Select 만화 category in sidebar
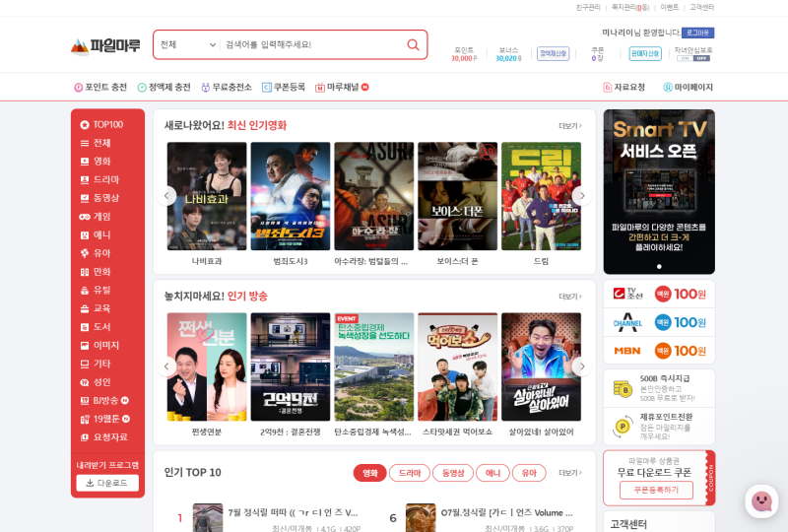788x532 pixels. (x=96, y=272)
